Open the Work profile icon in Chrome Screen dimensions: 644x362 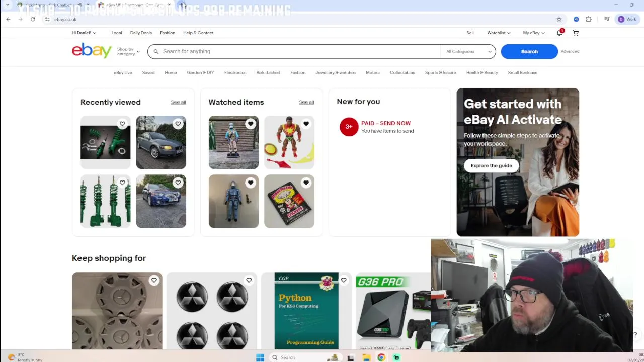pos(627,19)
